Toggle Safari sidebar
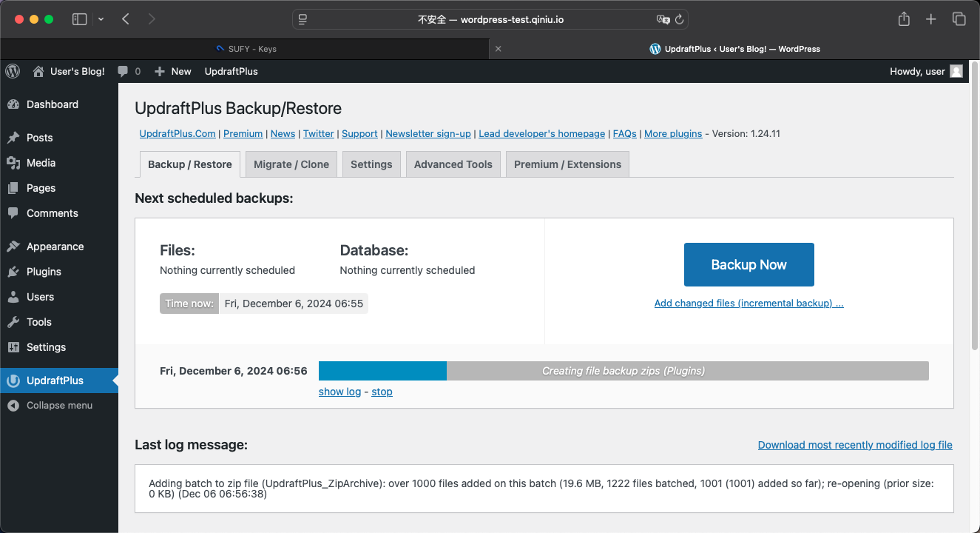 [79, 19]
